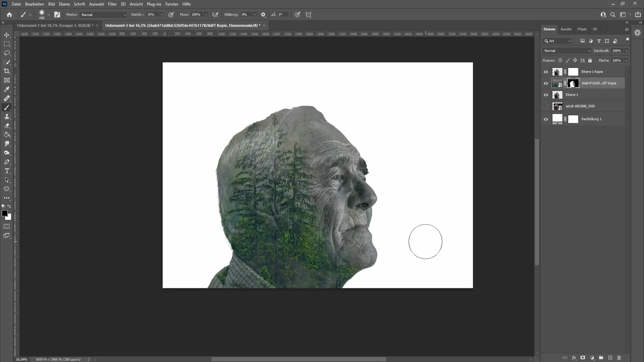Select the Lasso tool
Viewport: 644px width, 362px height.
[x=7, y=53]
